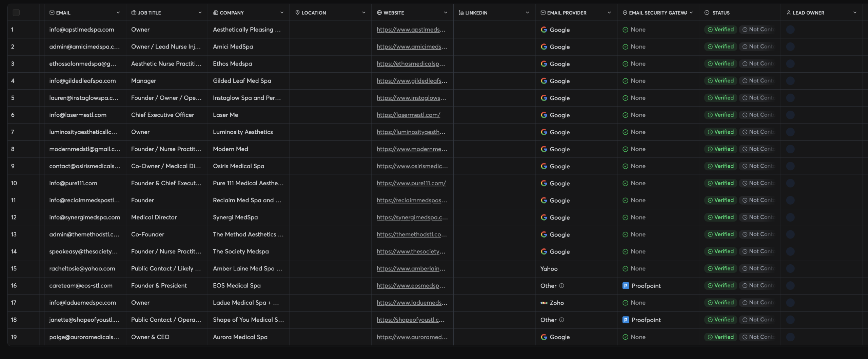This screenshot has height=359, width=868.
Task: Click the briefcase icon in JOB TITLE header
Action: (134, 13)
